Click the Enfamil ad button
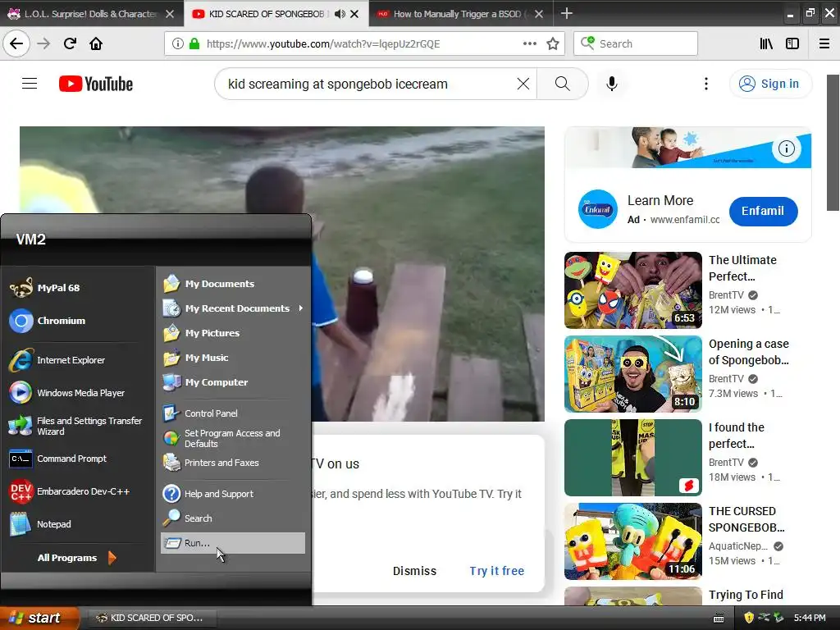Viewport: 840px width, 630px height. (x=763, y=211)
